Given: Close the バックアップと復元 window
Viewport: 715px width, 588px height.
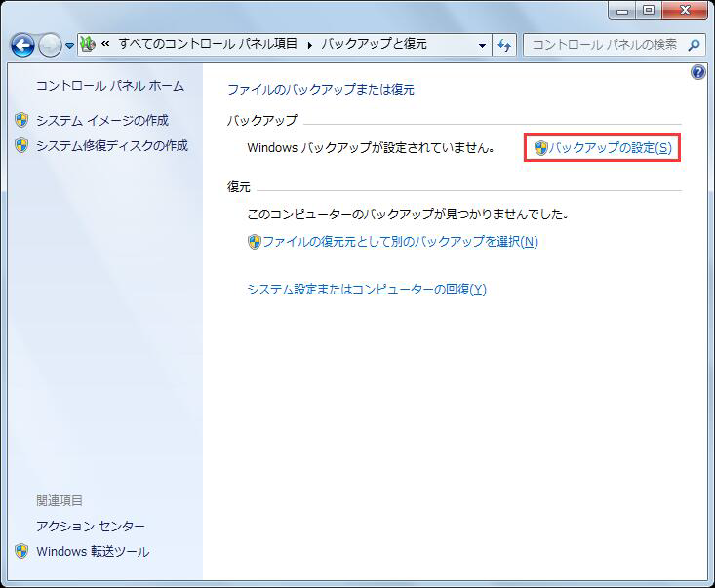Looking at the screenshot, I should tap(685, 10).
